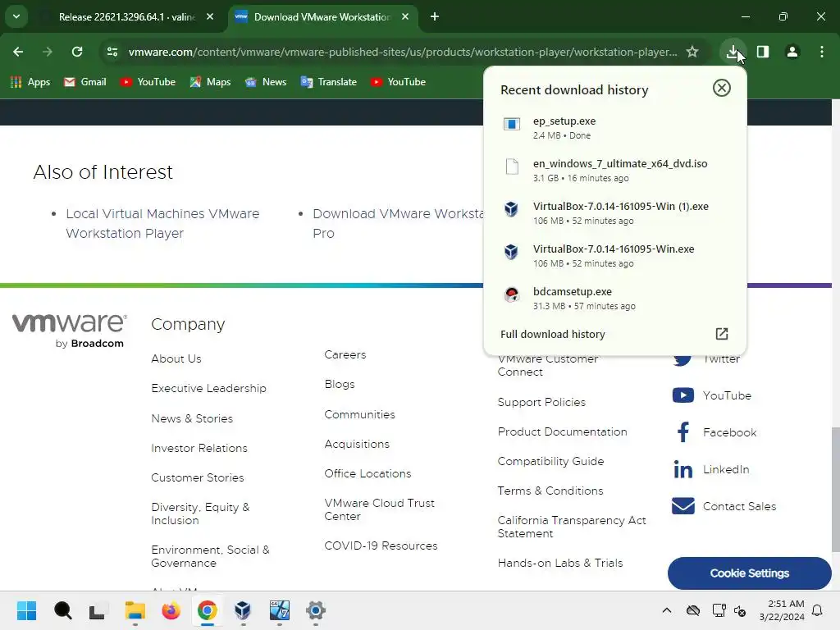Viewport: 840px width, 630px height.
Task: Expand the tab search dropdown arrow
Action: click(x=16, y=16)
